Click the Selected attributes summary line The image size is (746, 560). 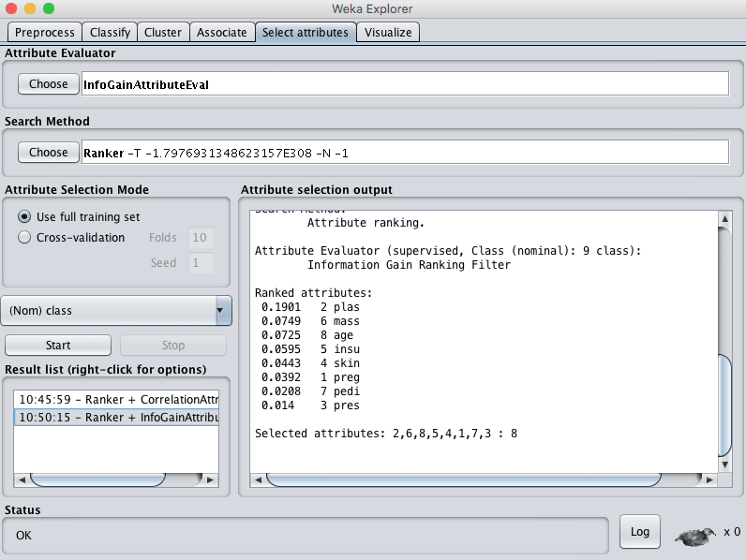click(386, 434)
